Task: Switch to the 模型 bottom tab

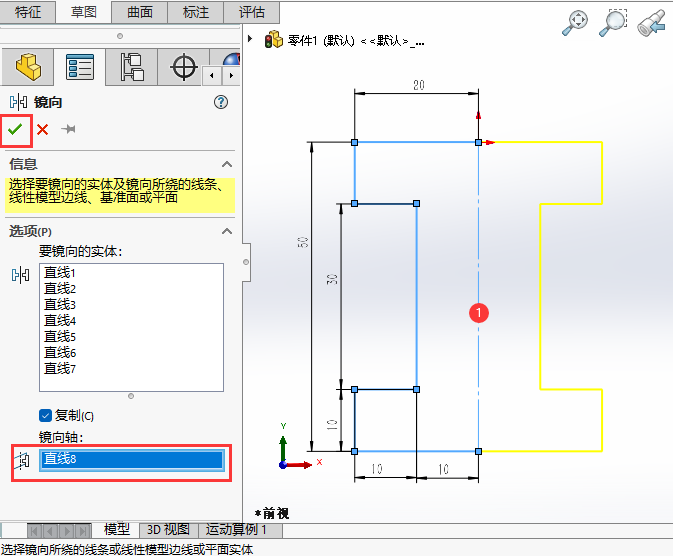Action: click(x=117, y=529)
